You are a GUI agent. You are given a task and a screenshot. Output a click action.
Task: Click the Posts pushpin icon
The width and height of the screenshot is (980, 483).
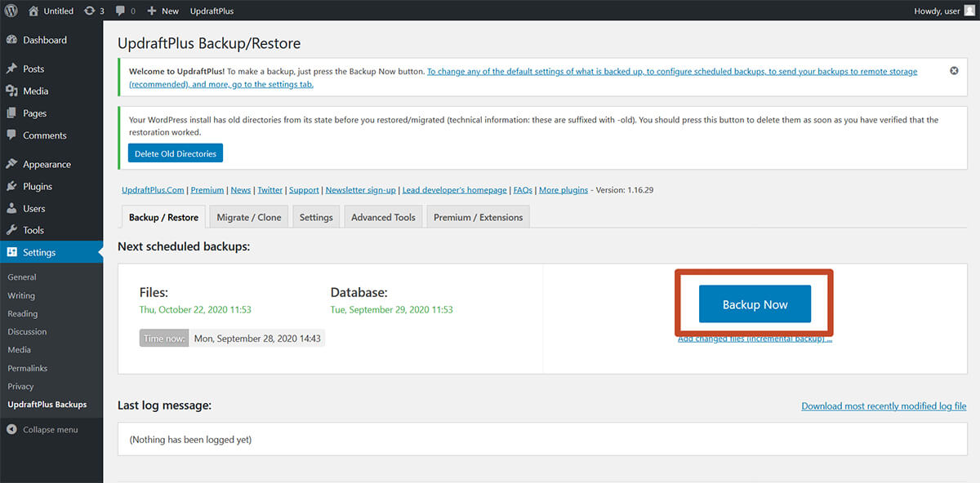(x=12, y=69)
